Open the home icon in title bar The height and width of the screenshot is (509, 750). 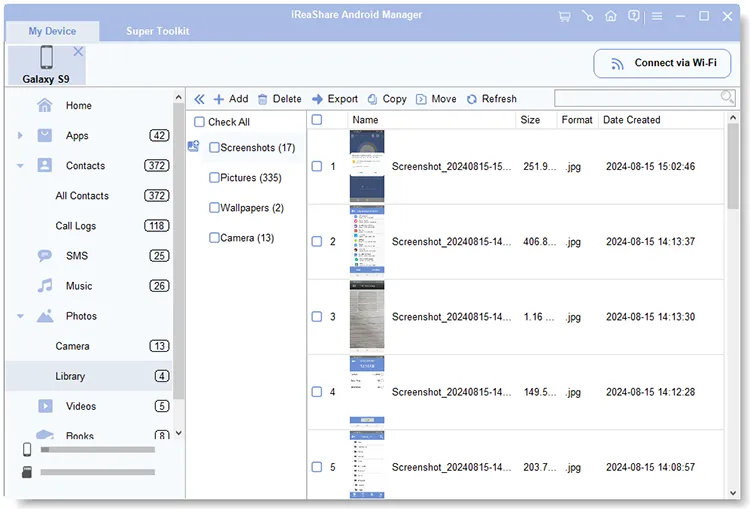click(x=611, y=16)
